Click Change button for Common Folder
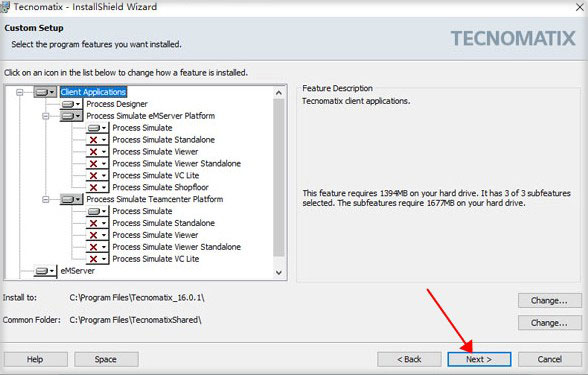 (x=549, y=323)
